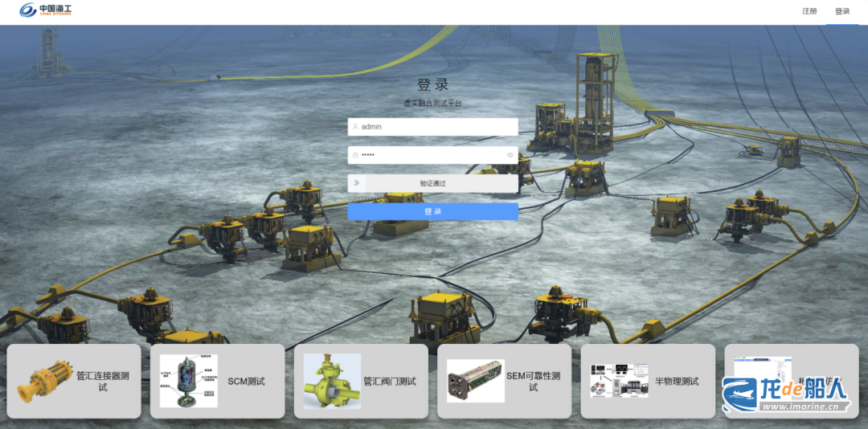Click the slider verification arrow handle

tap(356, 183)
